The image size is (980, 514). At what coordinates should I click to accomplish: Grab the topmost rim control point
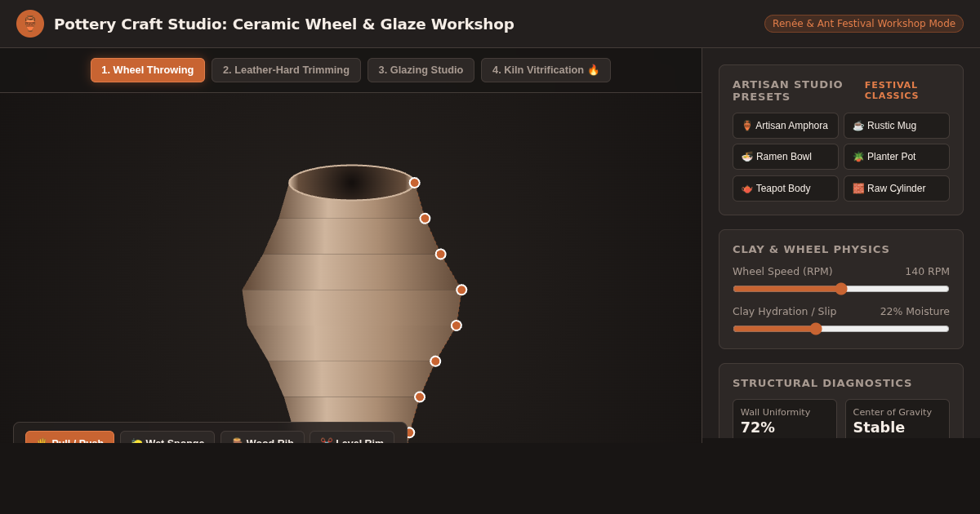[415, 183]
